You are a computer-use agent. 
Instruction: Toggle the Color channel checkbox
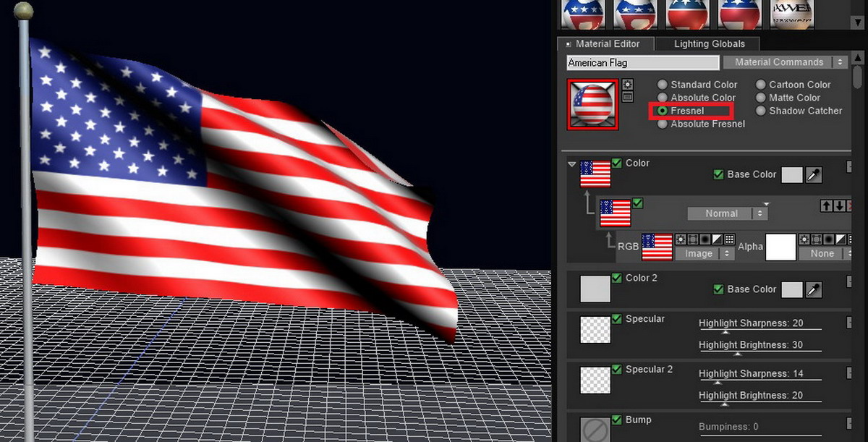[x=616, y=163]
